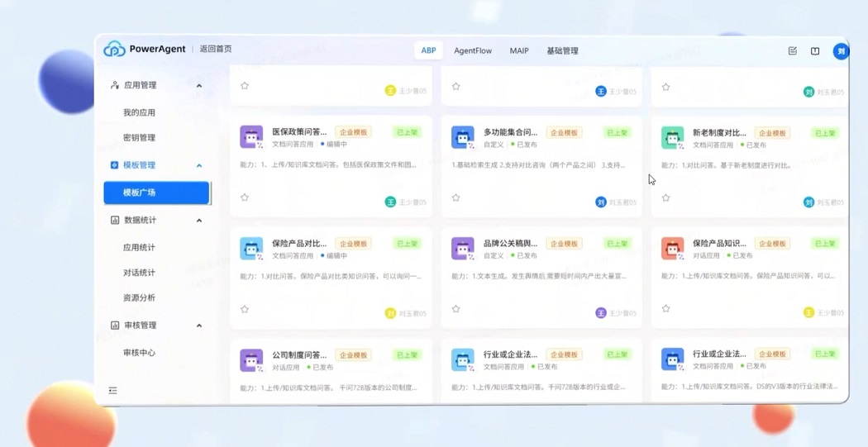Click the 模板管理 cube icon
868x447 pixels.
115,165
